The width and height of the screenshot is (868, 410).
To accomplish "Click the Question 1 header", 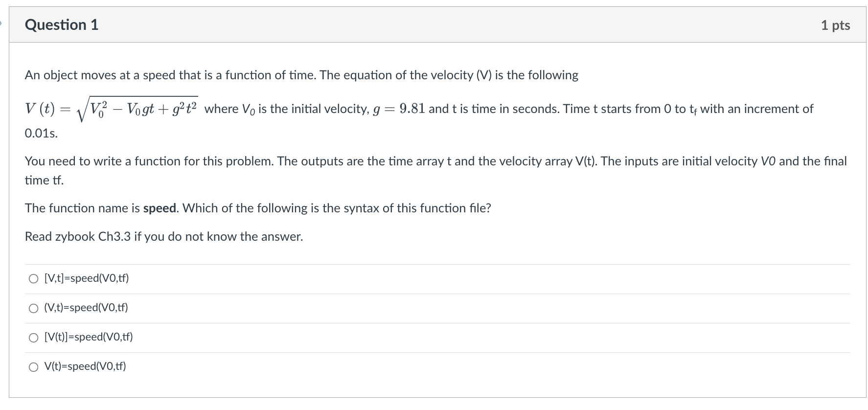I will [61, 24].
